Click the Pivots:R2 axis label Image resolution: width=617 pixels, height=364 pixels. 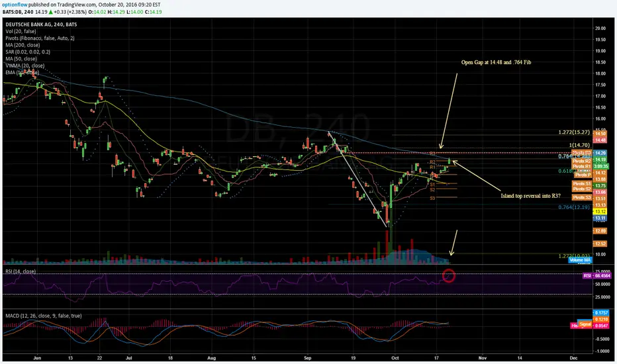click(x=582, y=161)
